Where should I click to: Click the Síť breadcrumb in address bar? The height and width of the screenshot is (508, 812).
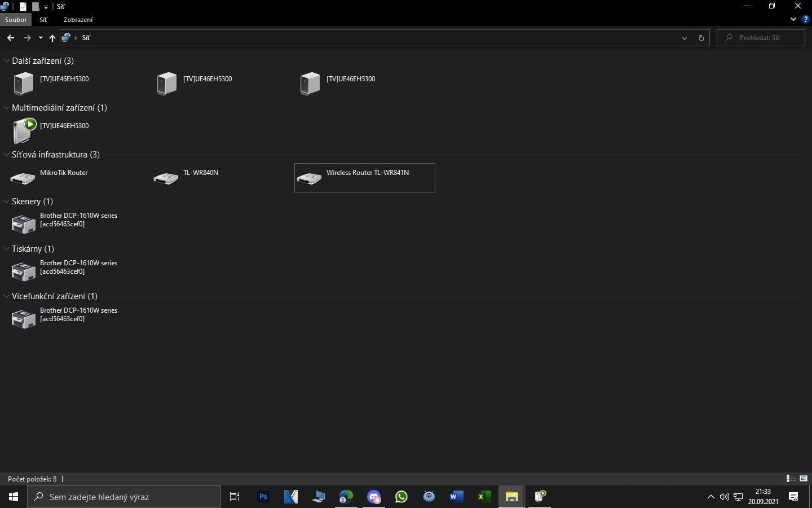pyautogui.click(x=86, y=38)
